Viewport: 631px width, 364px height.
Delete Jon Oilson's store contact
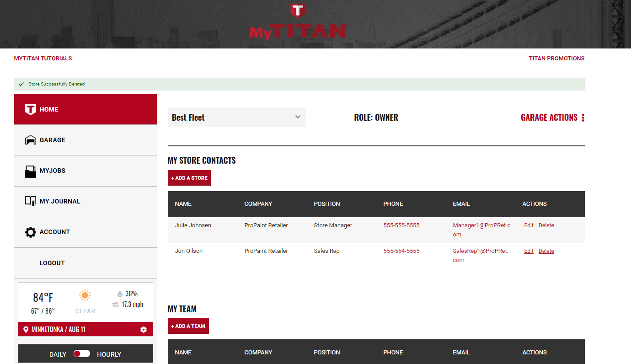(546, 251)
